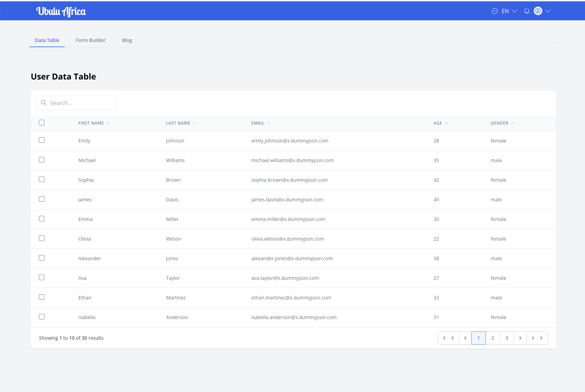Click email emily.johnson@x.dummyjson.com
The image size is (585, 392).
[x=290, y=141]
